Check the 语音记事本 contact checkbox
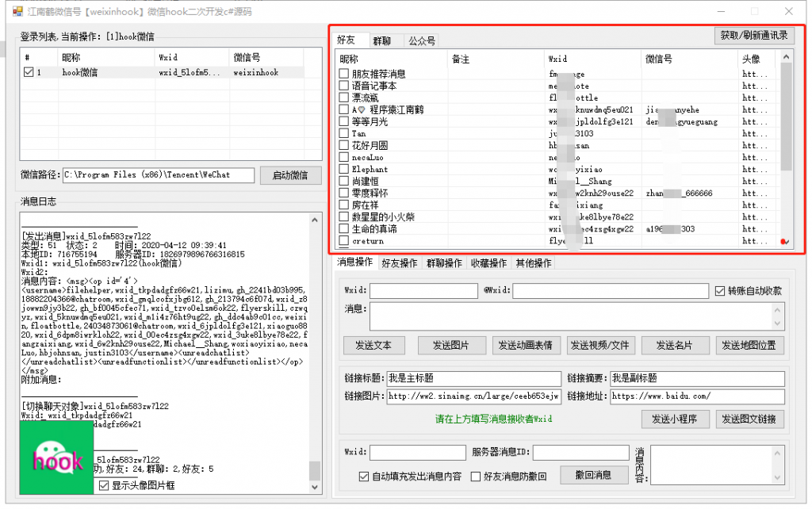812x509 pixels. pyautogui.click(x=343, y=86)
